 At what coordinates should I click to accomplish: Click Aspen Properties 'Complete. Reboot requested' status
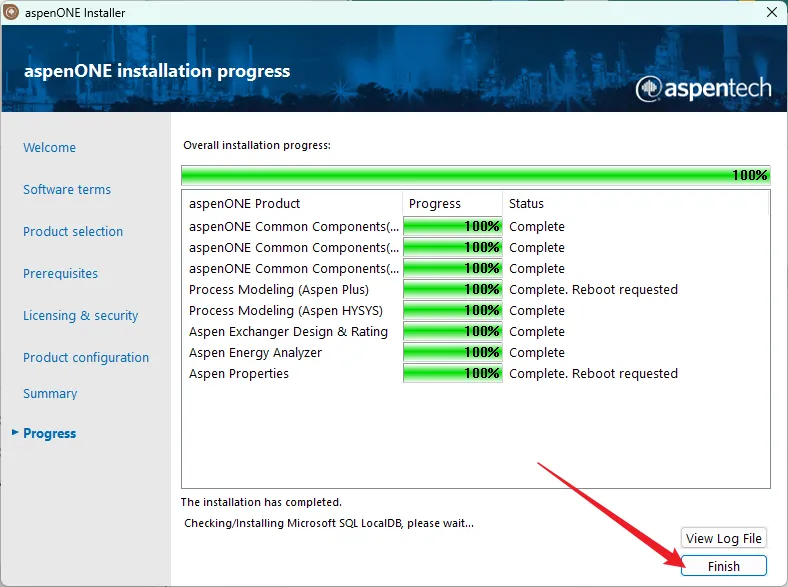coord(594,373)
